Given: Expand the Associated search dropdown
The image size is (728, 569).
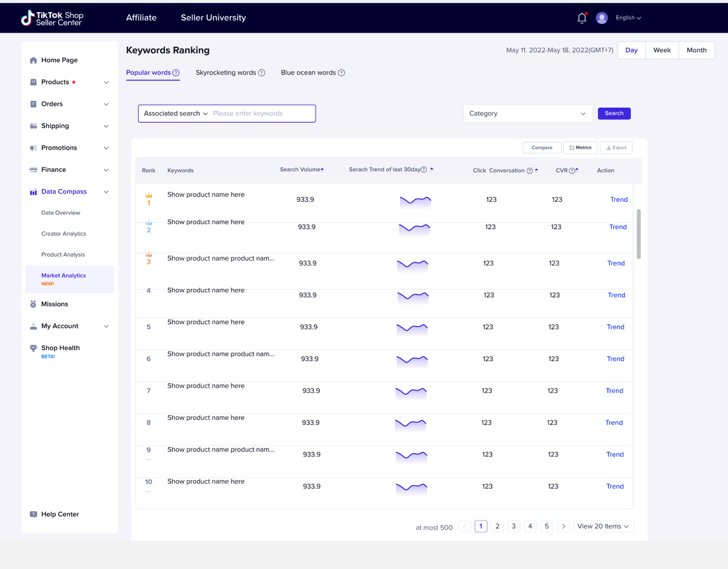Looking at the screenshot, I should (176, 113).
